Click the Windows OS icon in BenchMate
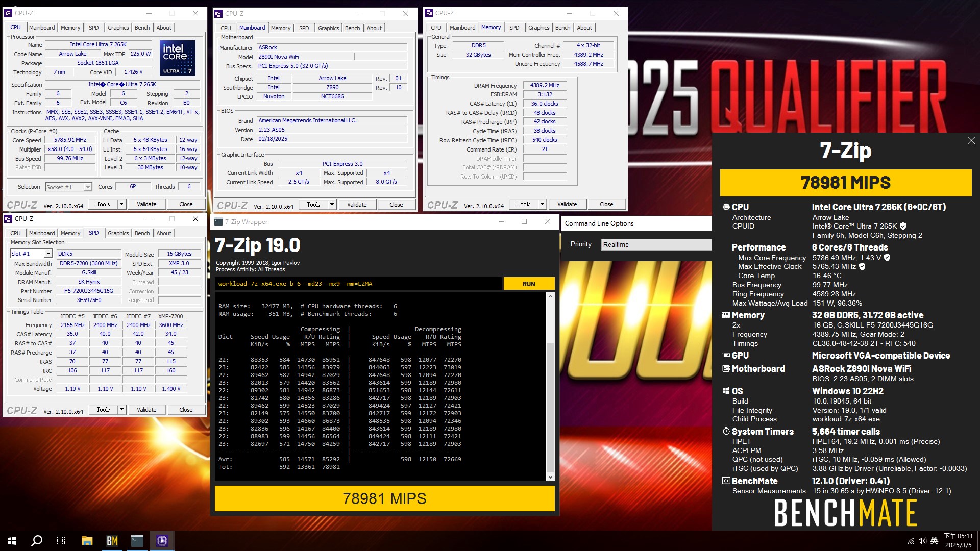This screenshot has height=551, width=980. [x=726, y=391]
